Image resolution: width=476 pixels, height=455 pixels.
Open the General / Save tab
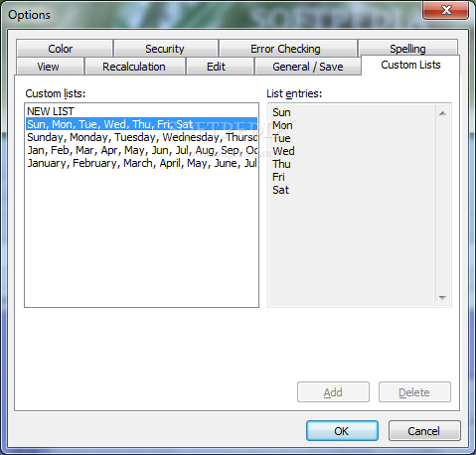[307, 67]
